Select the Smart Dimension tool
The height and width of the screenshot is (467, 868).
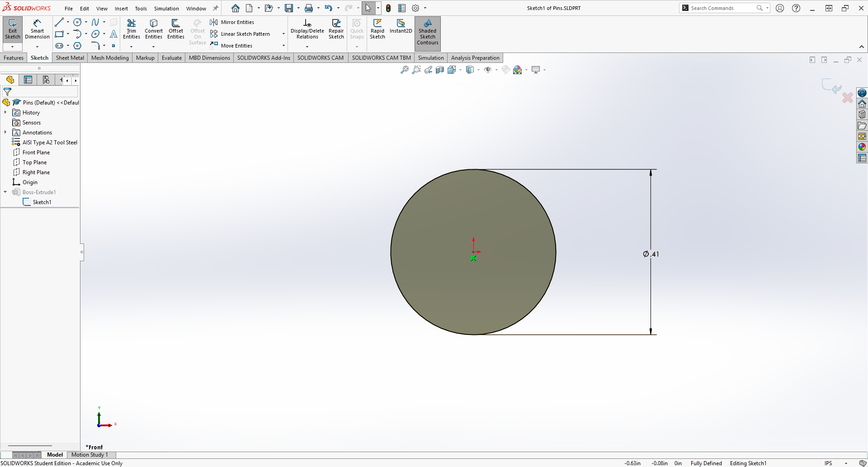point(37,30)
